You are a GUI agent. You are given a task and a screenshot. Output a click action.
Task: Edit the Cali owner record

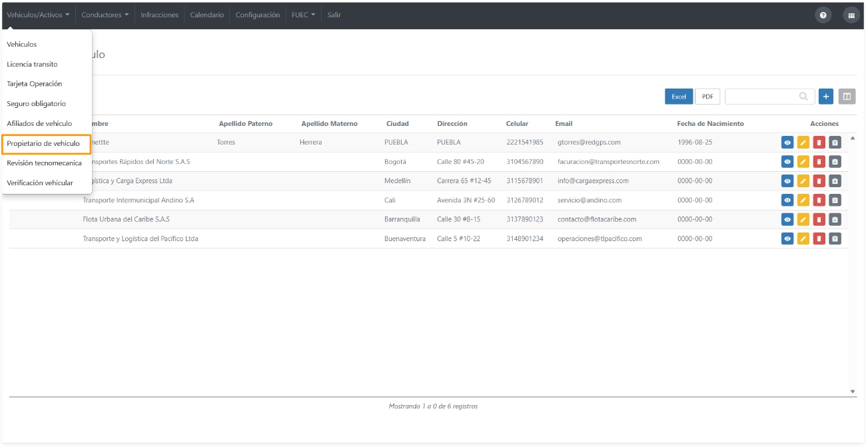pyautogui.click(x=803, y=200)
